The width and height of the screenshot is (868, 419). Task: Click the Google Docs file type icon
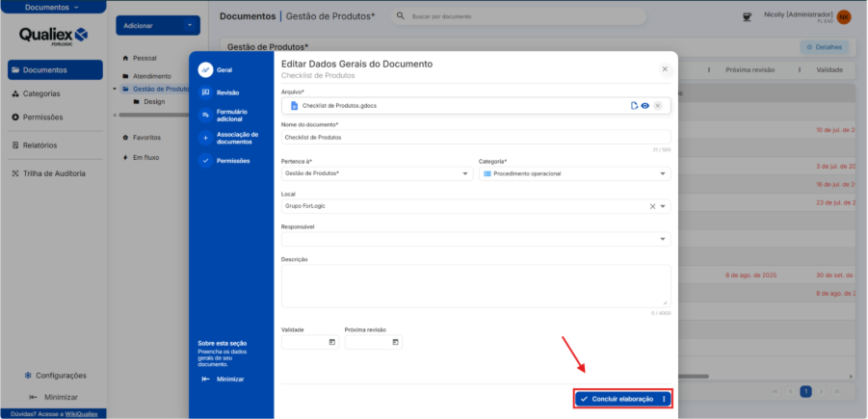click(295, 105)
